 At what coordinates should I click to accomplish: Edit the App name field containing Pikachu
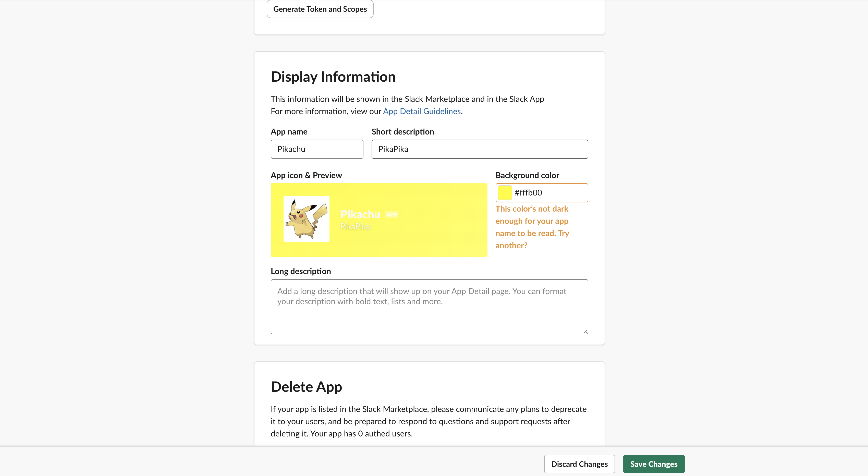pos(317,149)
